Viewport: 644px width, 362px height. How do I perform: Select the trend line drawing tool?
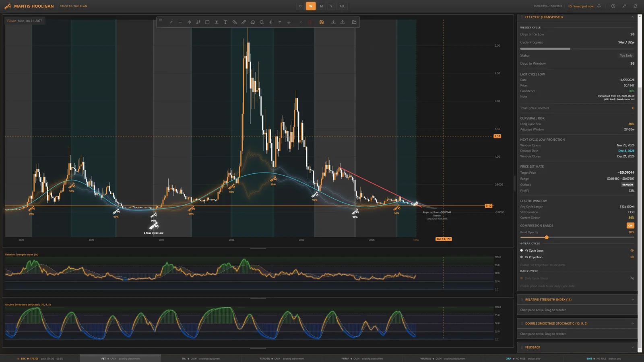(x=171, y=22)
